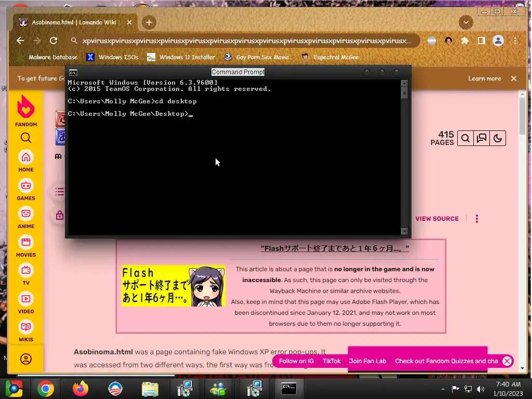The width and height of the screenshot is (532, 399).
Task: Click the browser page scrollbar down arrow
Action: (x=522, y=368)
